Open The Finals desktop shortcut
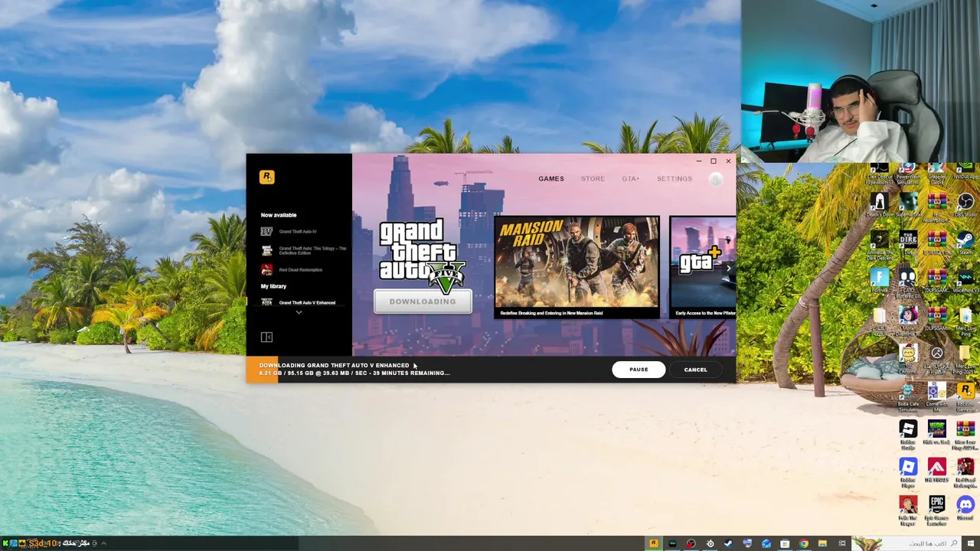The width and height of the screenshot is (980, 551). [x=937, y=468]
